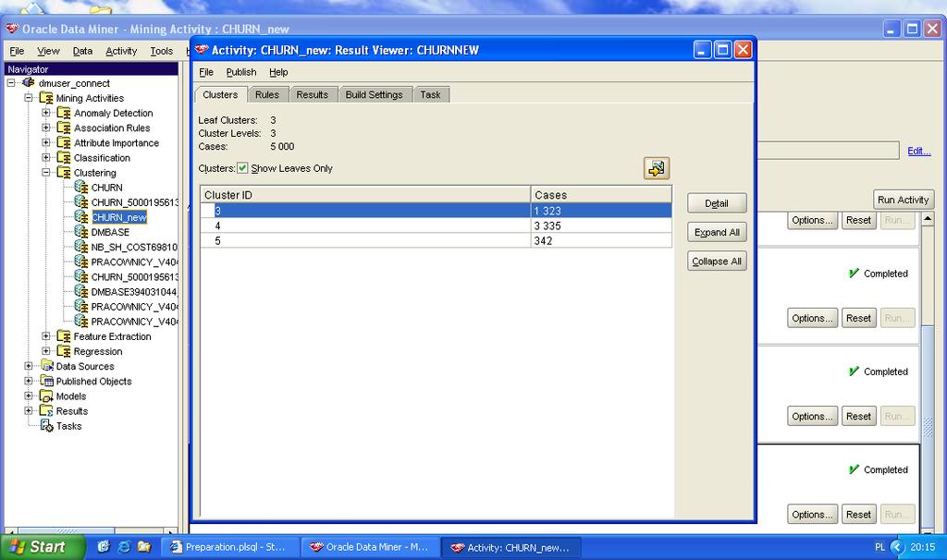Open the Help menu in Result Viewer

tap(278, 72)
